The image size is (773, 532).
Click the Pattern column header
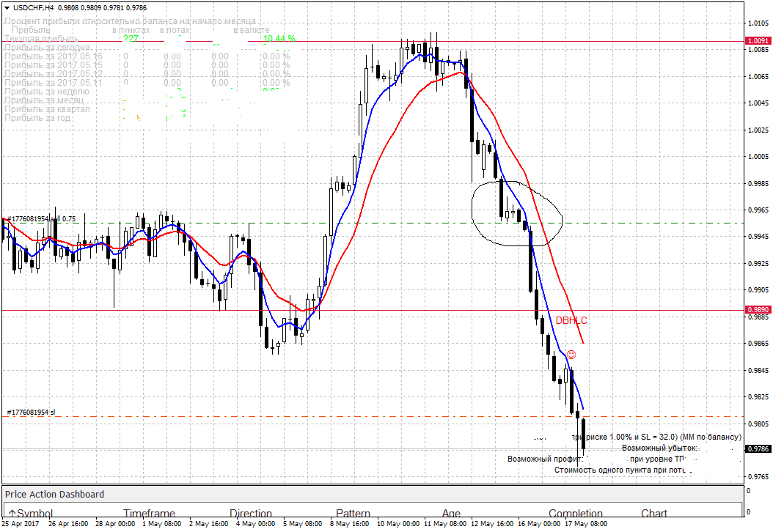click(x=353, y=513)
